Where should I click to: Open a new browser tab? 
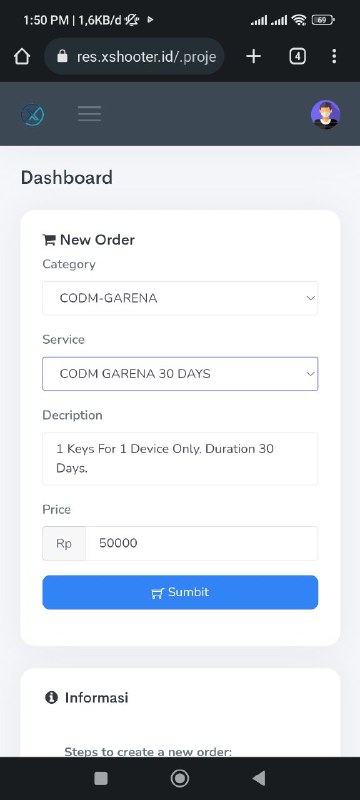(x=253, y=56)
